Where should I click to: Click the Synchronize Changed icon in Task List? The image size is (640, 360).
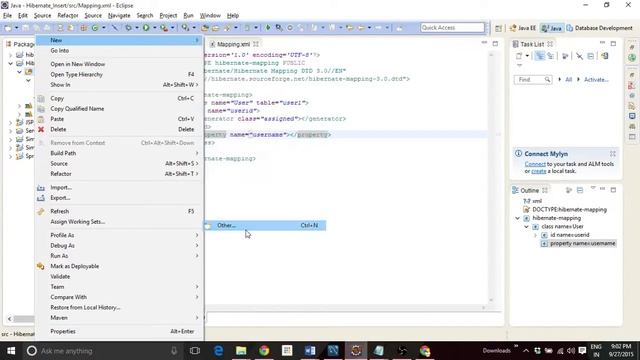click(x=604, y=56)
